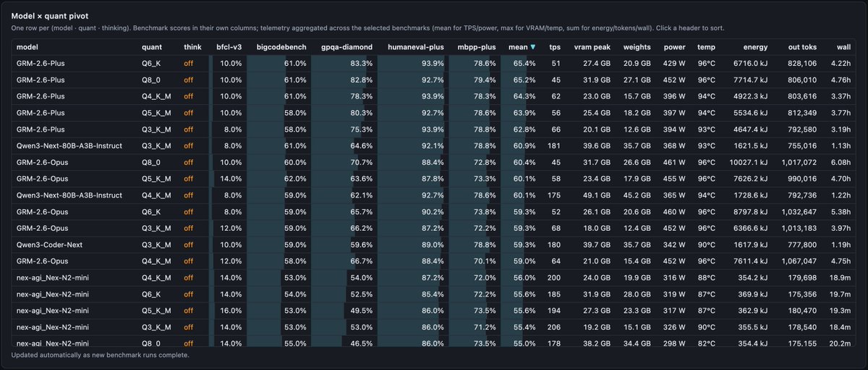
Task: Select the 828,106 out toks value
Action: [801, 64]
